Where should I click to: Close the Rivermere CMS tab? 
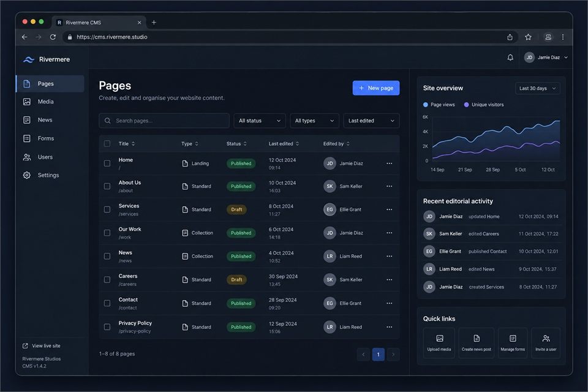coord(139,23)
